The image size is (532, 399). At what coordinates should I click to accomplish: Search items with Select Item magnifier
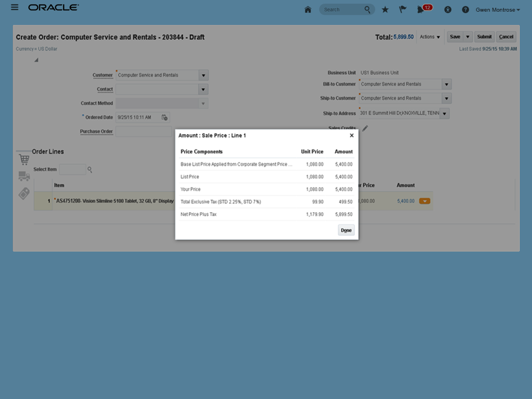pos(90,170)
